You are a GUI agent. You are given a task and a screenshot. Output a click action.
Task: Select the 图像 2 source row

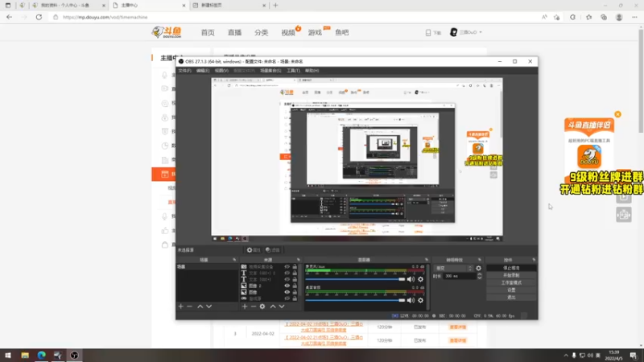(x=270, y=286)
